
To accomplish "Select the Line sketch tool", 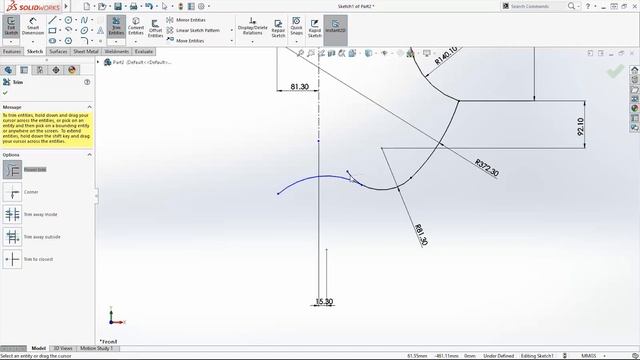I will tap(52, 20).
